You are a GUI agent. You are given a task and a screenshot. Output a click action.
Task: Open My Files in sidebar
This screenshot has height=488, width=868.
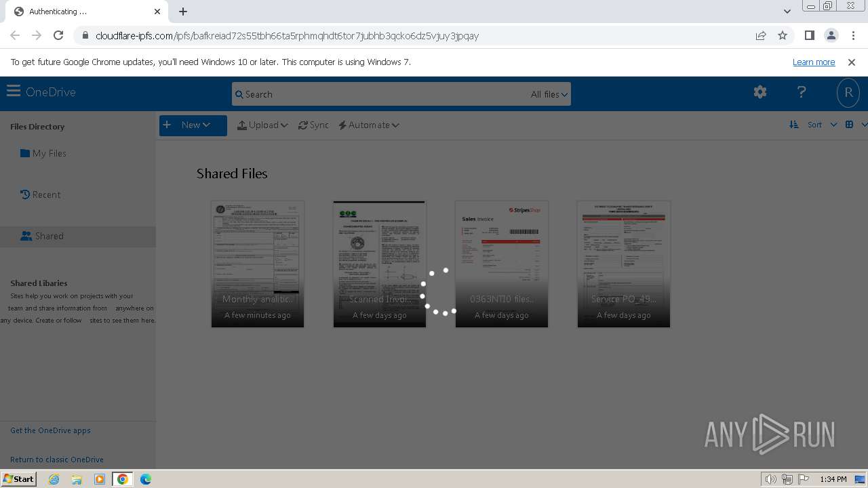43,153
